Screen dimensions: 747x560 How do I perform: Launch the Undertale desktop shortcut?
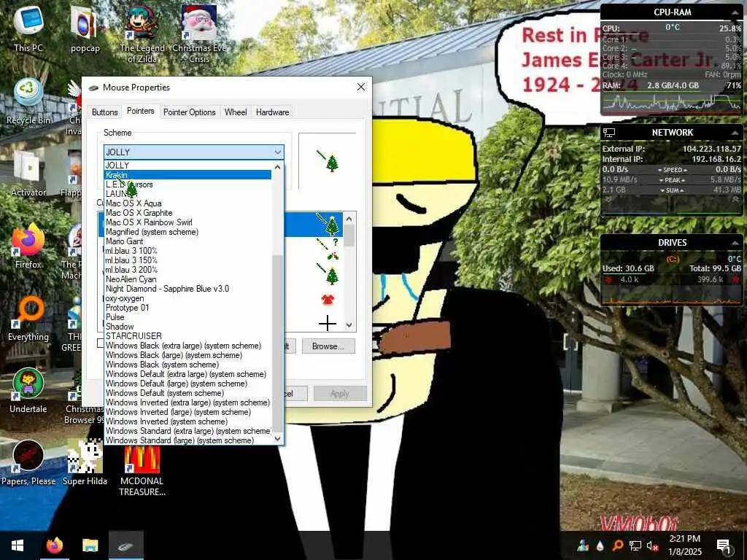(x=28, y=391)
